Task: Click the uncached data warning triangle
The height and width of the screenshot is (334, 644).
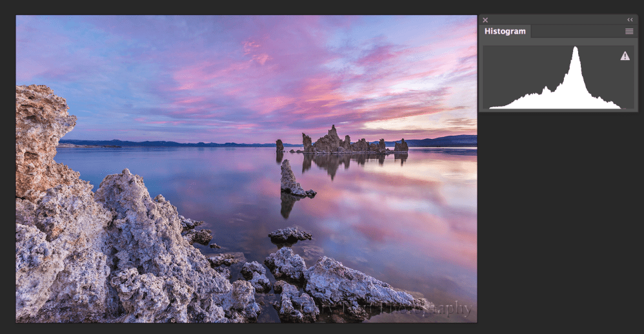Action: pos(625,56)
